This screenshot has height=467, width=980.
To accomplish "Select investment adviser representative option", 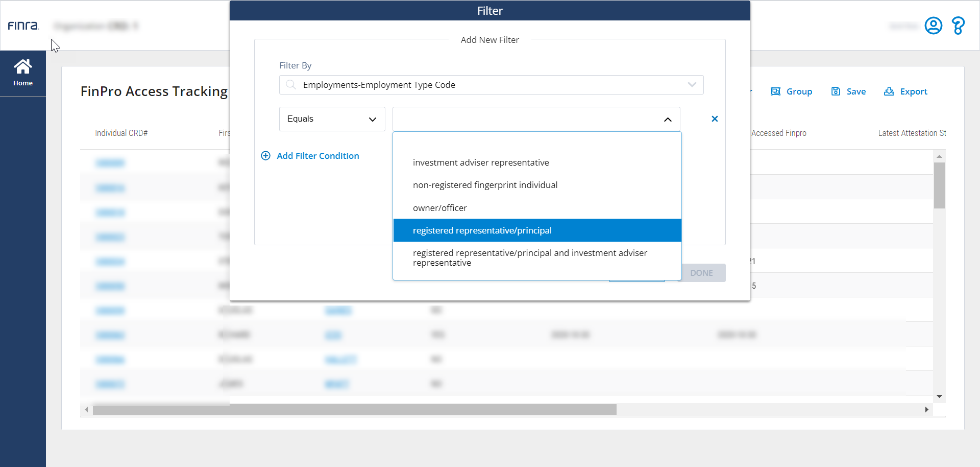I will (481, 162).
